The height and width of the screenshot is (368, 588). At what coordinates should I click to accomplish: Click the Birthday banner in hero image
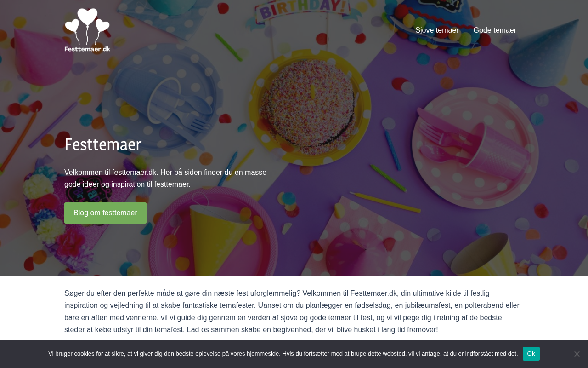coord(302,11)
